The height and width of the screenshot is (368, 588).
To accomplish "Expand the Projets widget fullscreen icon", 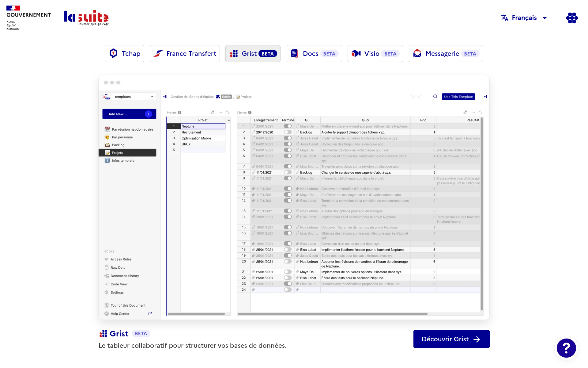I will pos(228,112).
